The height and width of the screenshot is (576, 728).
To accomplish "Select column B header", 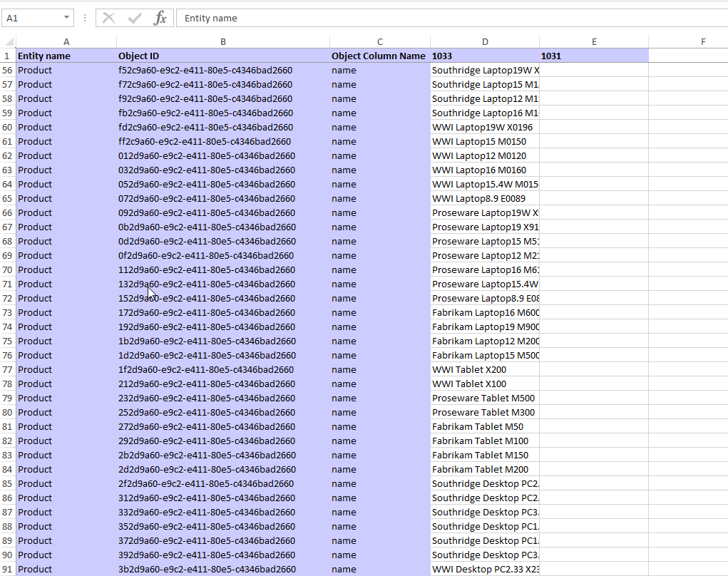I will 223,42.
